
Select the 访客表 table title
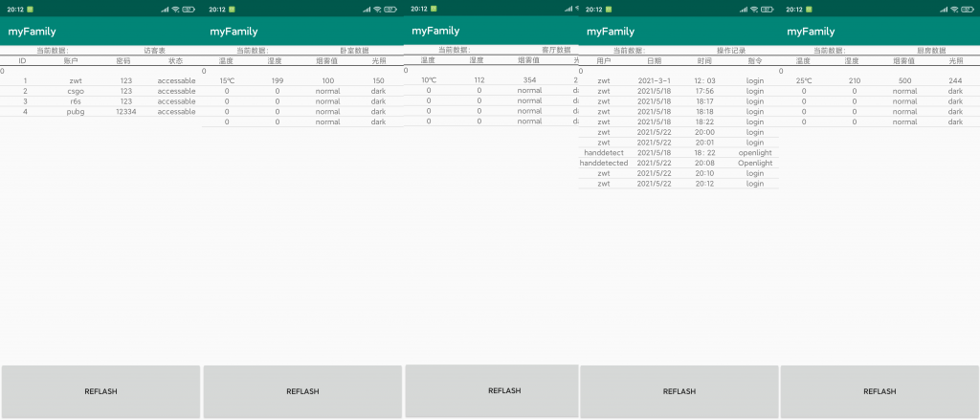tap(154, 51)
